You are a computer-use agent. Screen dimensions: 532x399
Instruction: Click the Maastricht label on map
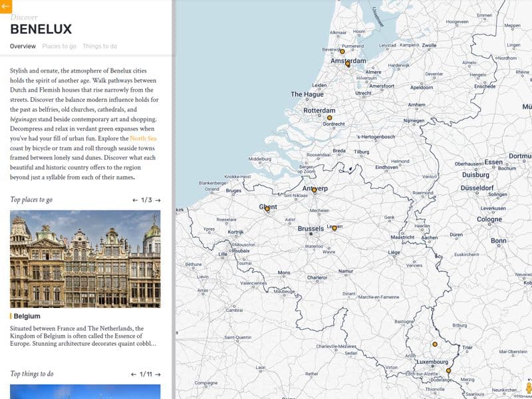[402, 237]
